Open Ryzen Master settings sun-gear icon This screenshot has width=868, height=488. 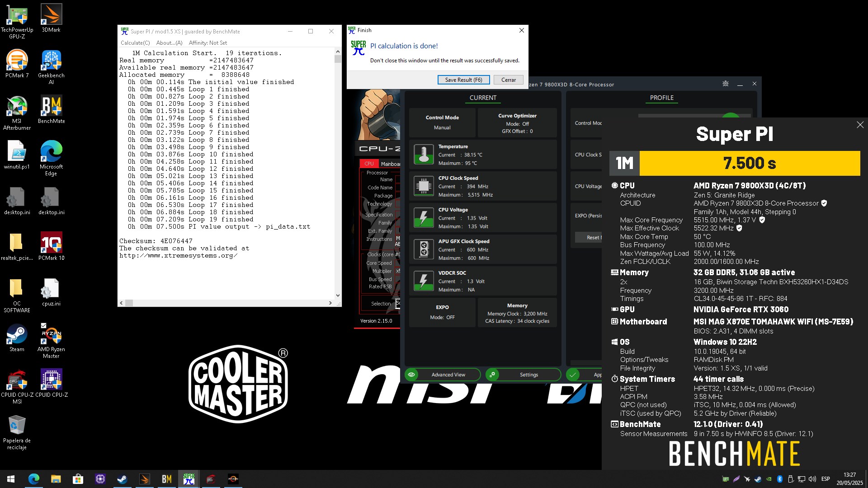pyautogui.click(x=725, y=84)
